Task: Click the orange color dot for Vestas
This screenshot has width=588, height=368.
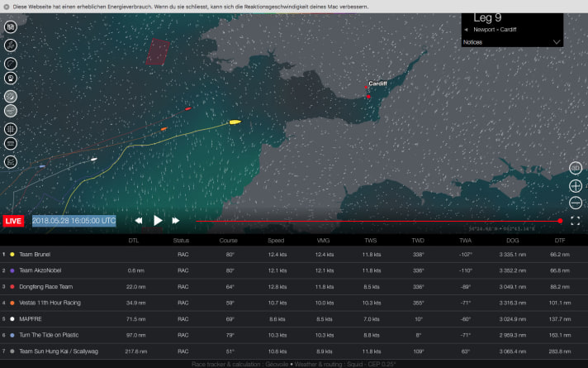Action: click(x=12, y=303)
